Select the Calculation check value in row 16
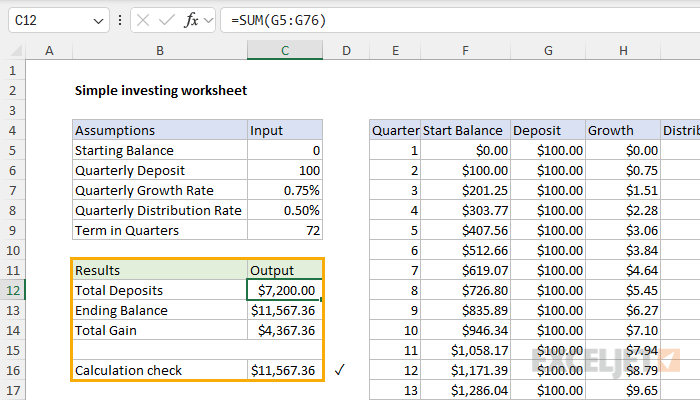The height and width of the screenshot is (400, 700). [285, 370]
